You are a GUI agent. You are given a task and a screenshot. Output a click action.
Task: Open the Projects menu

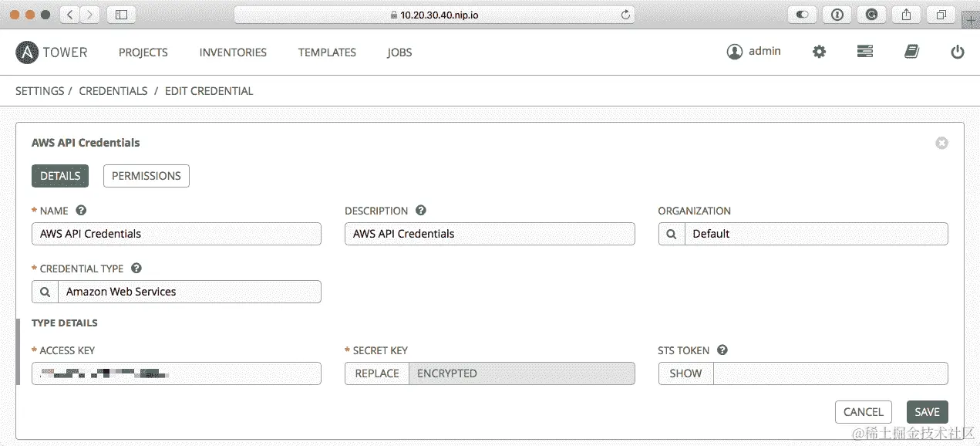pos(143,52)
